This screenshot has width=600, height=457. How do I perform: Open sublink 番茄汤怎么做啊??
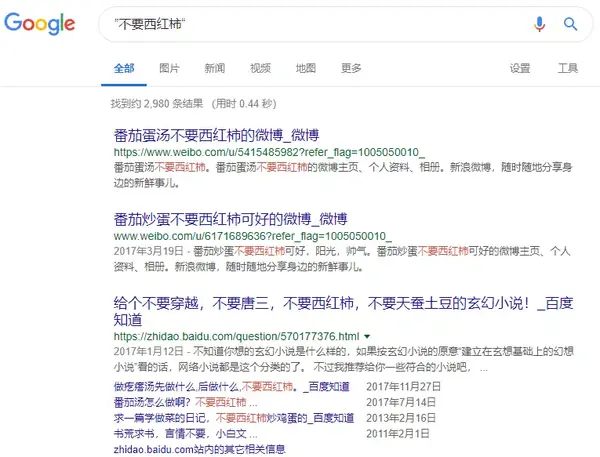point(186,402)
